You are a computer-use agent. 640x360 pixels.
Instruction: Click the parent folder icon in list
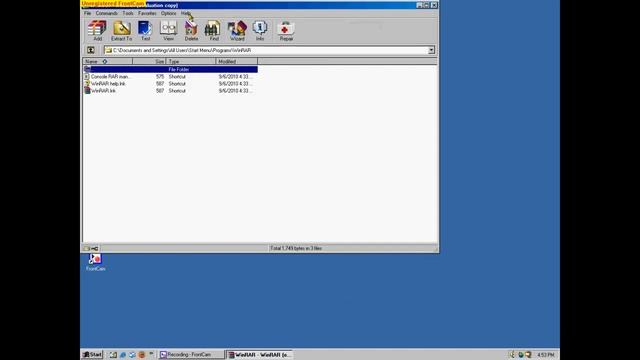click(x=87, y=69)
